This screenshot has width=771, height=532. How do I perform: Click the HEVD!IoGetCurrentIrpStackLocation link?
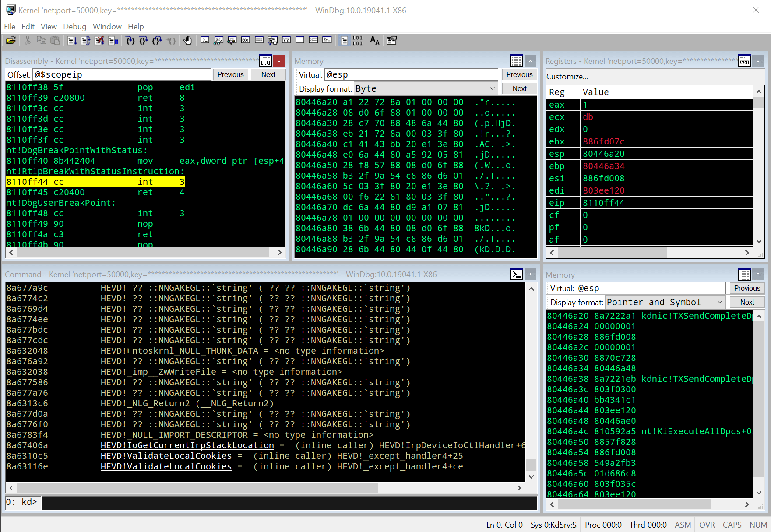tap(187, 445)
